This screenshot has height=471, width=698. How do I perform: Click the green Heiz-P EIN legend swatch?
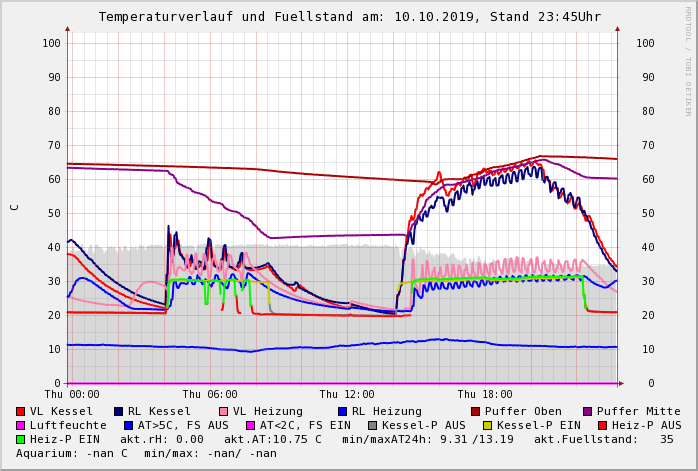click(20, 439)
